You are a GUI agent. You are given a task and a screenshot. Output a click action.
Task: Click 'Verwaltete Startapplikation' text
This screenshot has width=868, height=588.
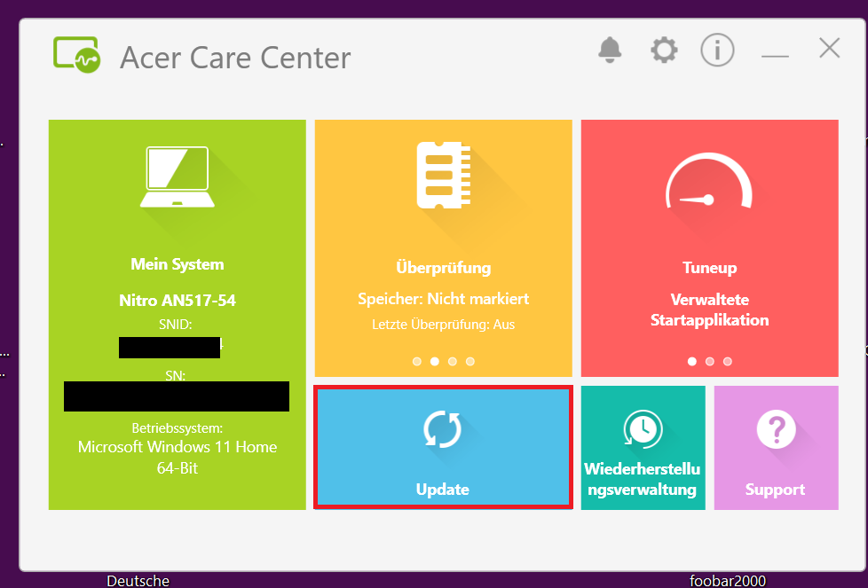click(710, 310)
